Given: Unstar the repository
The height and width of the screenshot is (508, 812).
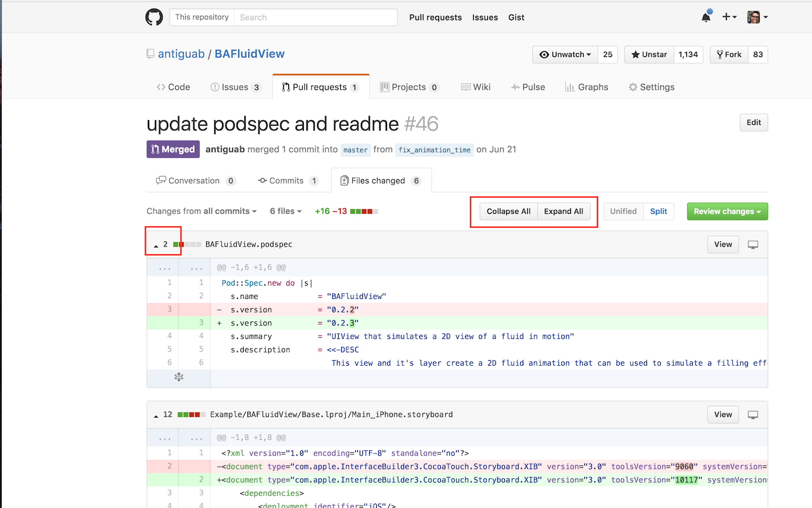Looking at the screenshot, I should (648, 55).
